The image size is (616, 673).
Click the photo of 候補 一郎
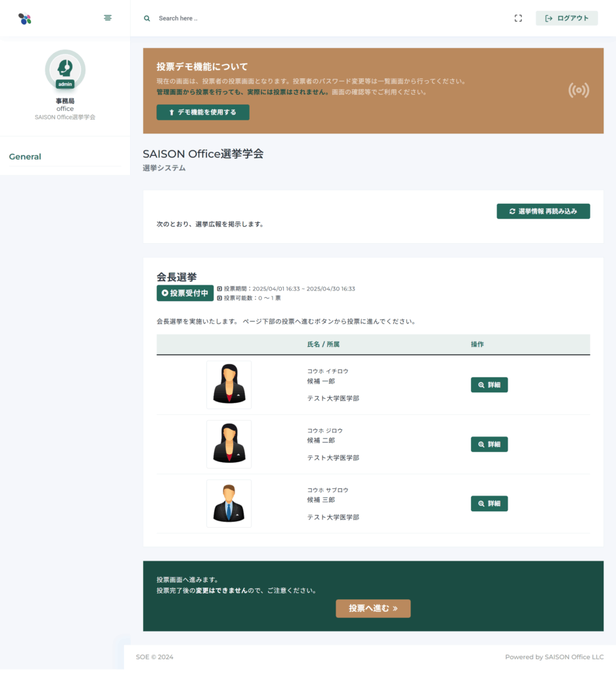pos(229,384)
